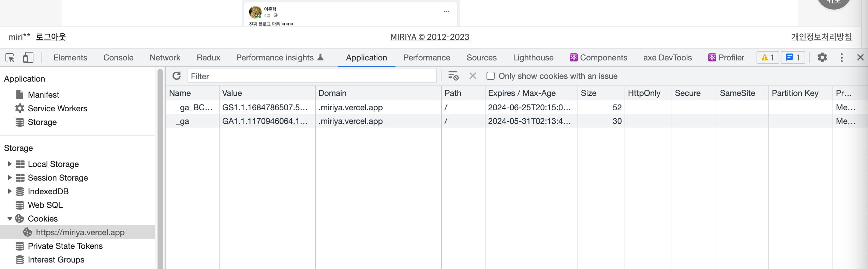868x269 pixels.
Task: Select the _ga_BC… cookie row
Action: pos(517,107)
